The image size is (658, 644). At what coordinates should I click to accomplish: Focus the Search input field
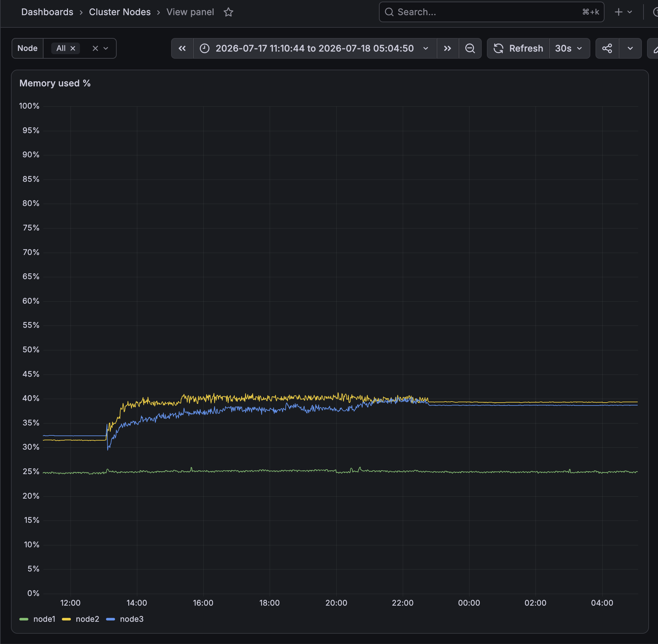coord(491,12)
